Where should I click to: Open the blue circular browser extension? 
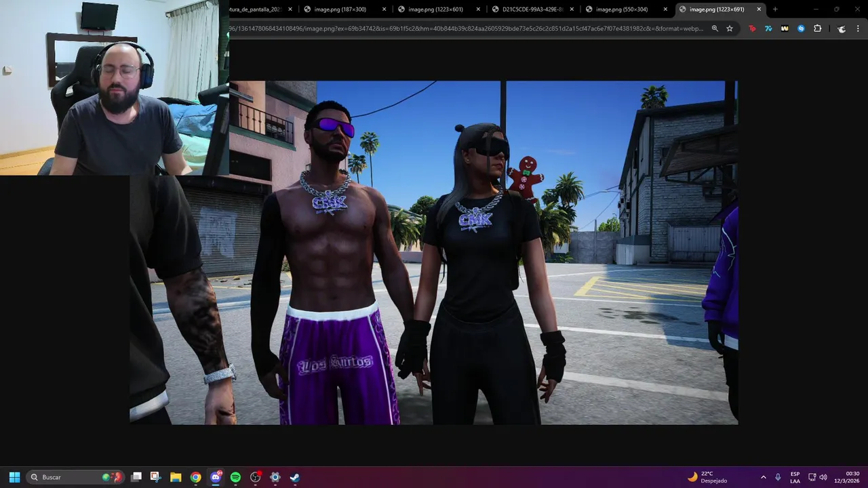[801, 28]
